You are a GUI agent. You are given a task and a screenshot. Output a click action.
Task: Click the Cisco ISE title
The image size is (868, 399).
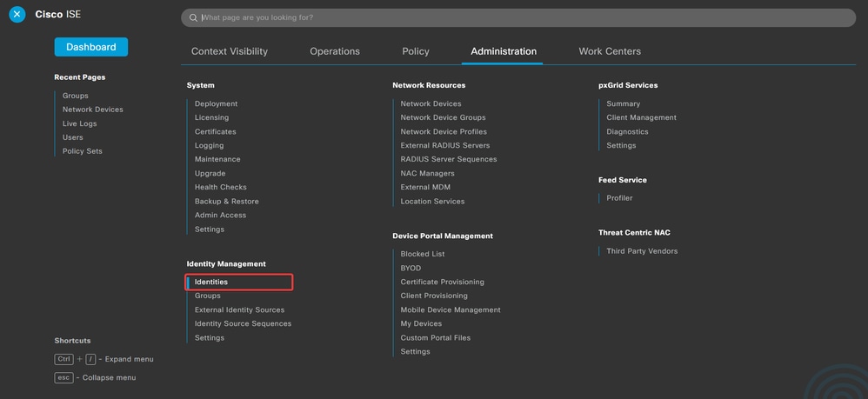[58, 15]
